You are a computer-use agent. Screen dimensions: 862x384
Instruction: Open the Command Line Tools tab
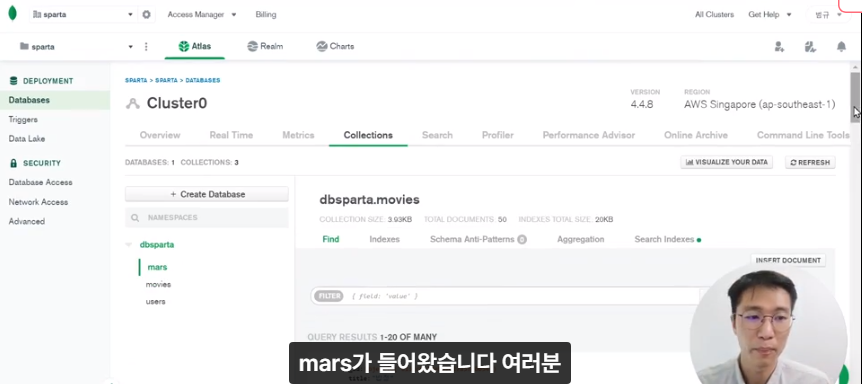[x=803, y=135]
